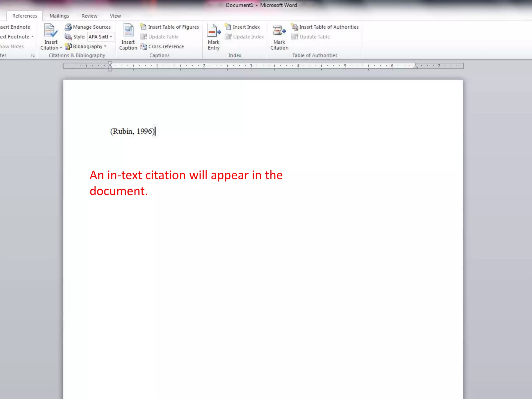Image resolution: width=532 pixels, height=399 pixels.
Task: Open the View tab
Action: pyautogui.click(x=115, y=16)
